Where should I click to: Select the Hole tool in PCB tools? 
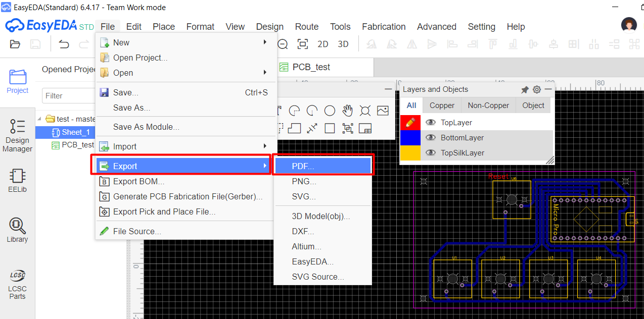[365, 111]
